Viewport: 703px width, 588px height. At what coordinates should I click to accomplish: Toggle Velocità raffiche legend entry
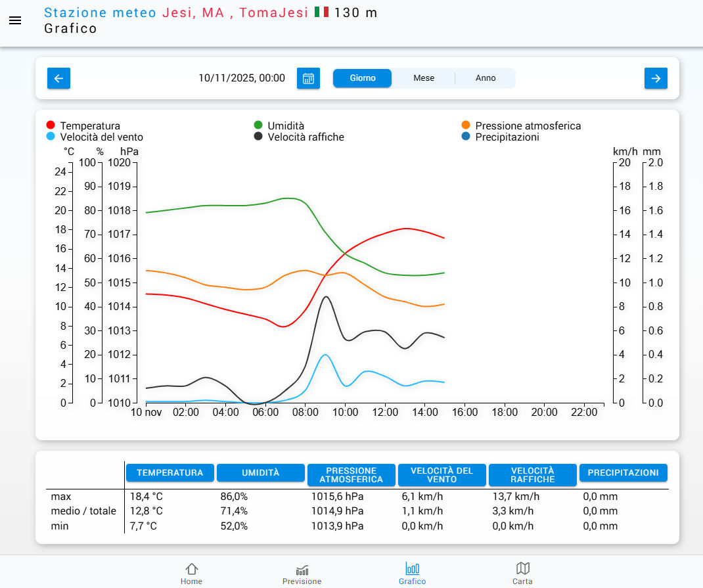point(306,137)
